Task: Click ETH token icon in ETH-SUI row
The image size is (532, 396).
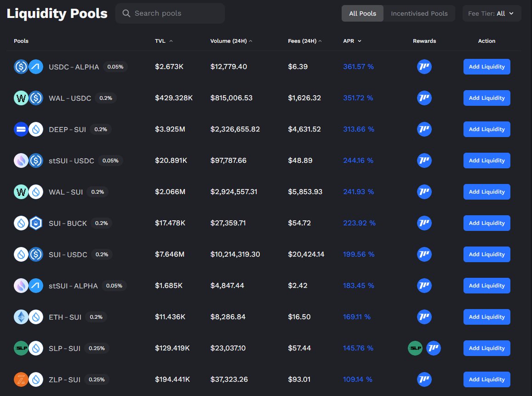Action: pos(21,317)
